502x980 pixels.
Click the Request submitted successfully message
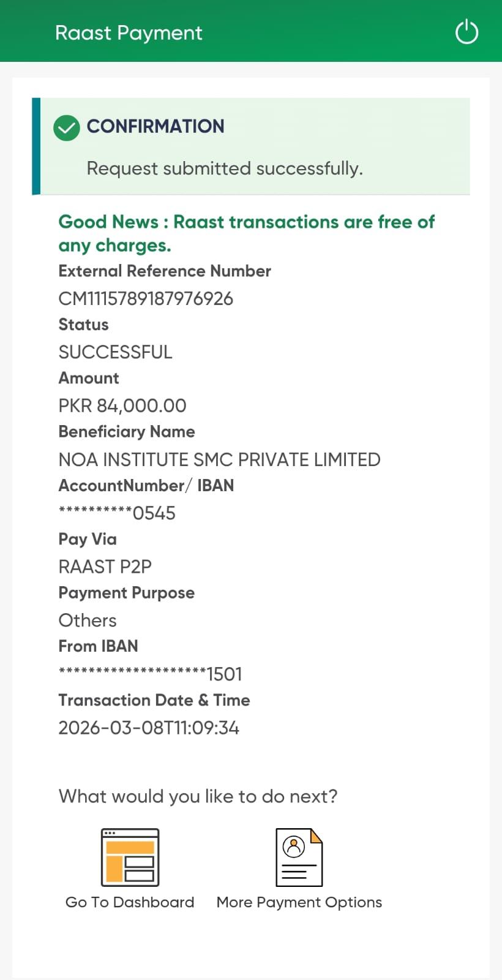[225, 168]
